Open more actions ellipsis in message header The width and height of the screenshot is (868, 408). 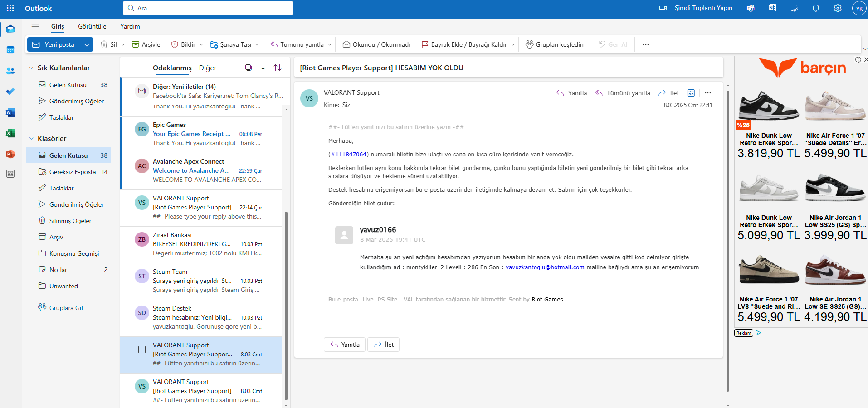[x=708, y=93]
